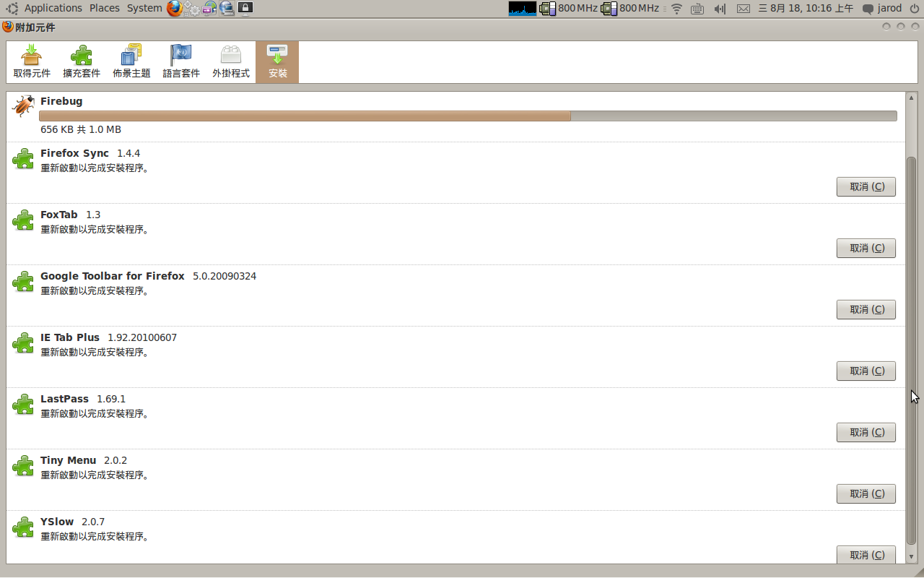Open the volume control icon

719,9
